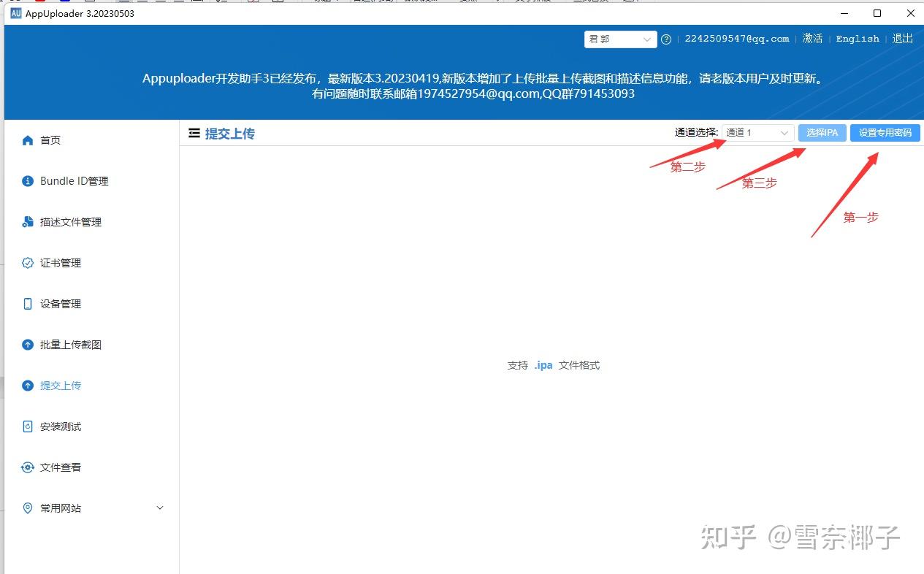Expand the 君郭 account dropdown
The height and width of the screenshot is (574, 924).
pos(619,39)
